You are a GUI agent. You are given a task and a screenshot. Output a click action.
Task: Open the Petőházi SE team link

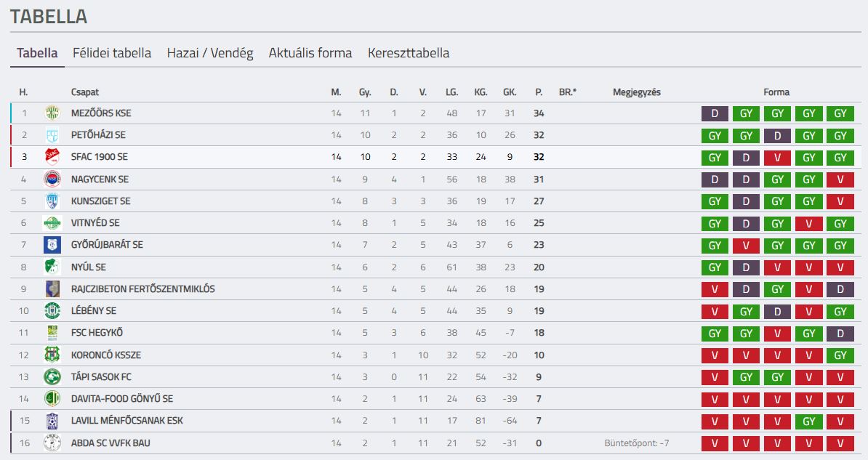pos(98,135)
